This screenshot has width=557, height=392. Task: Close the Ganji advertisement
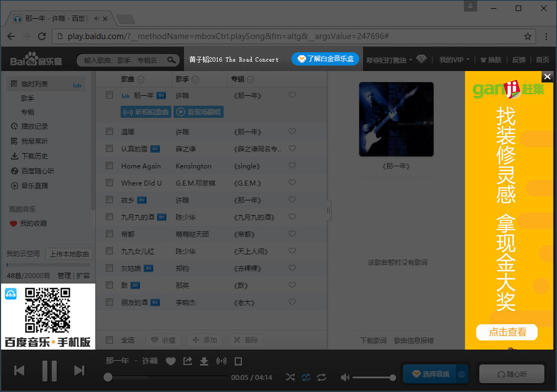pos(548,77)
